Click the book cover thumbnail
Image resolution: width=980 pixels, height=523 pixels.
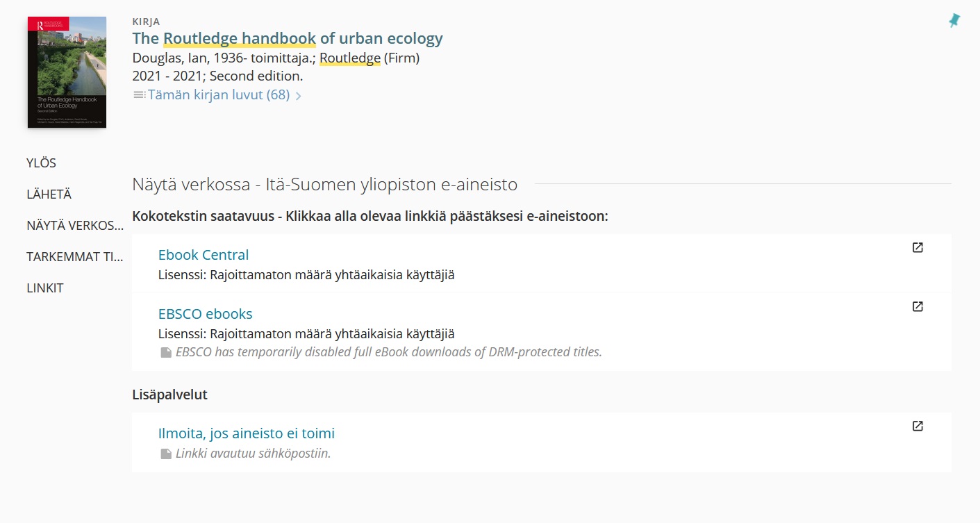point(66,72)
